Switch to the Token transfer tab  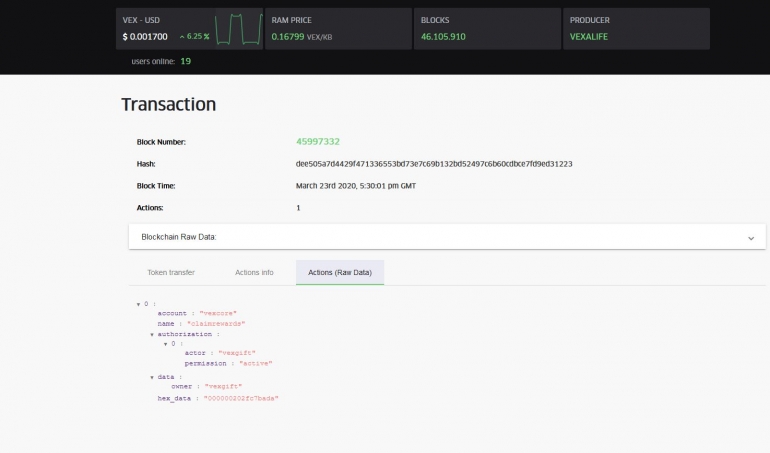[x=171, y=272]
